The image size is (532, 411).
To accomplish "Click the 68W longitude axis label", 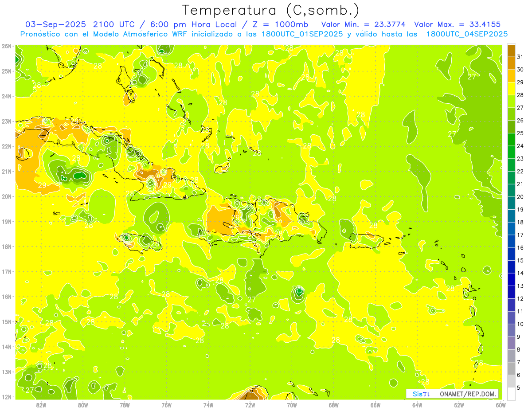I will click(334, 405).
